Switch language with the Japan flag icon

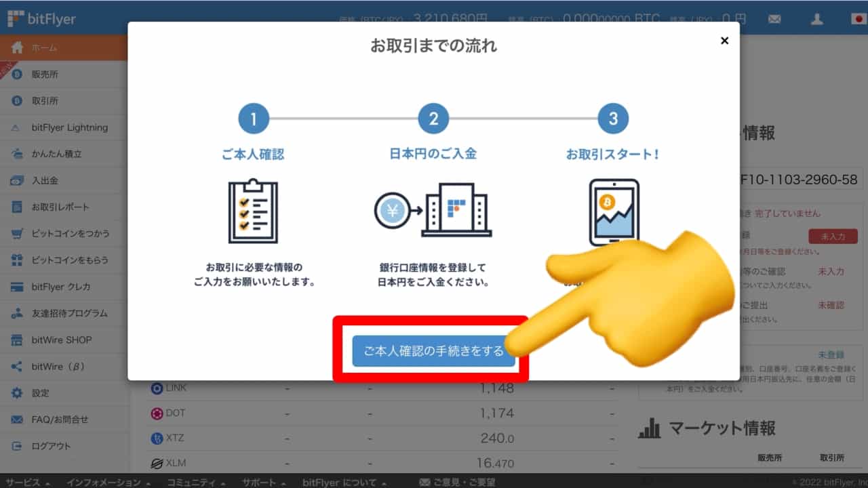(x=858, y=19)
